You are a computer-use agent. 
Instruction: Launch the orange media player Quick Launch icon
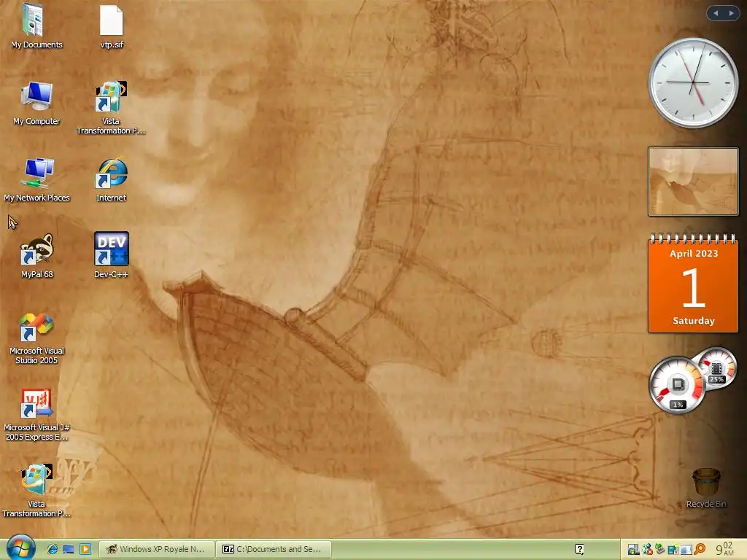click(85, 549)
